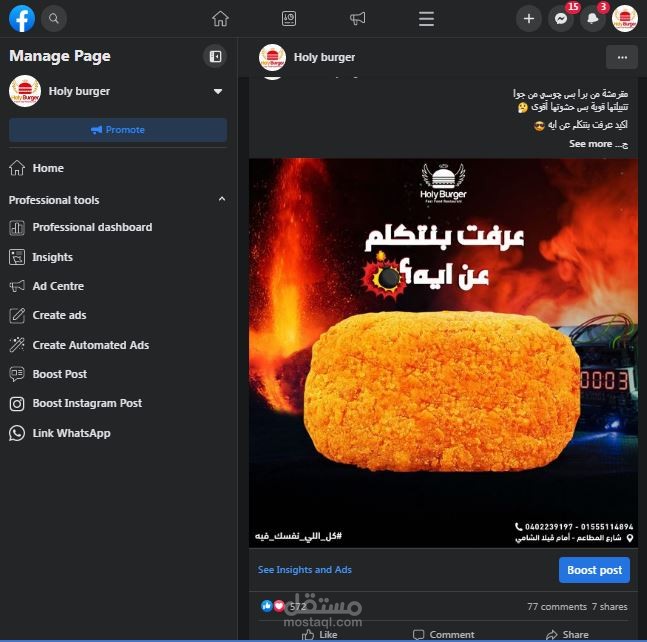
Task: Open account profile picture at top right
Action: pyautogui.click(x=625, y=19)
